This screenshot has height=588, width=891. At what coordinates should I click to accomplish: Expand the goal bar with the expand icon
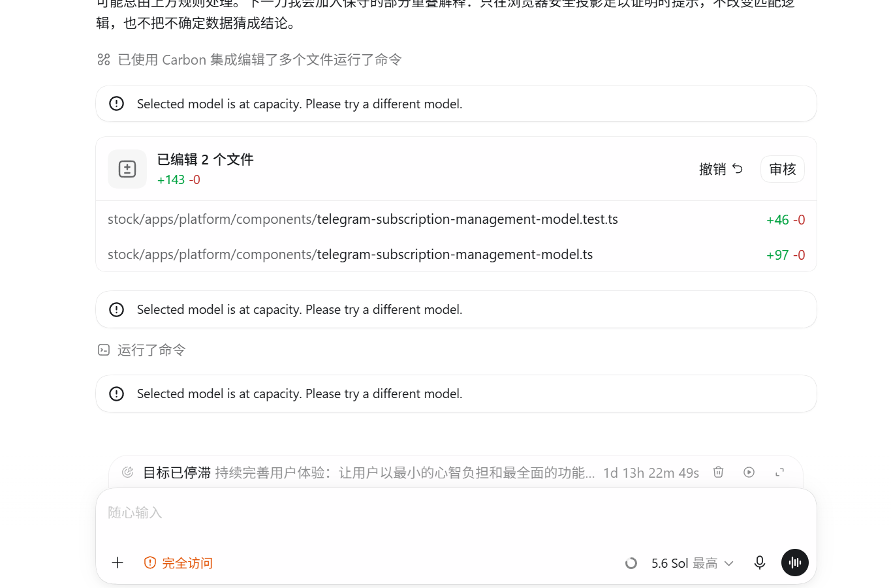click(779, 472)
